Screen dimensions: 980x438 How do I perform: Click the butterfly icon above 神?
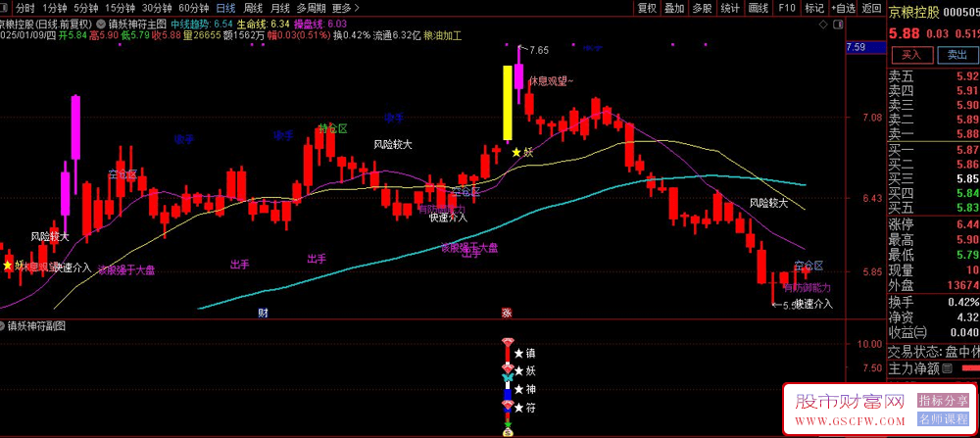(x=508, y=378)
